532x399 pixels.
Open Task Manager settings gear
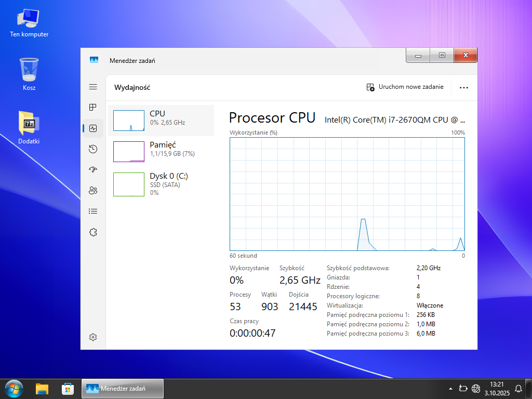point(93,337)
